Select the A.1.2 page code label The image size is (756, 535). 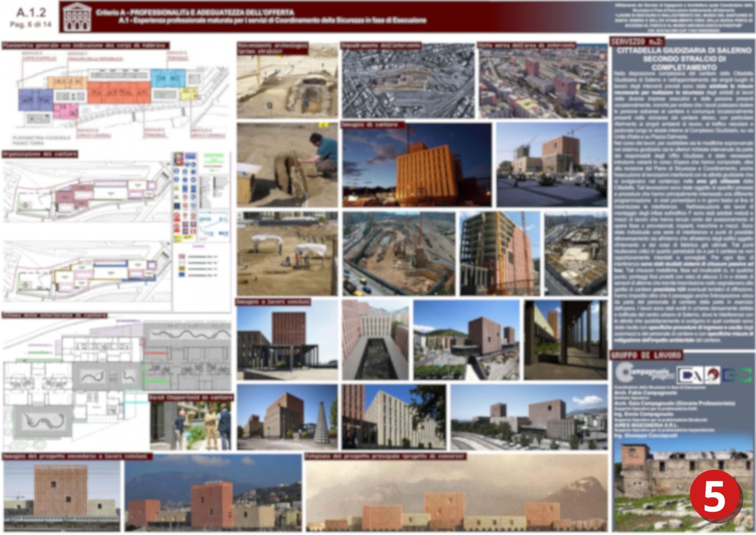pos(31,13)
